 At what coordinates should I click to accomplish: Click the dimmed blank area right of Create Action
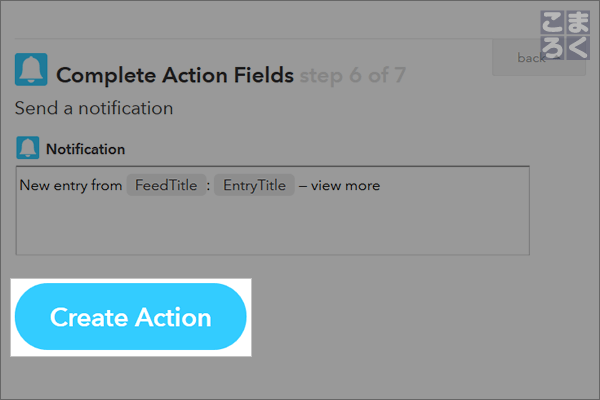[421, 318]
